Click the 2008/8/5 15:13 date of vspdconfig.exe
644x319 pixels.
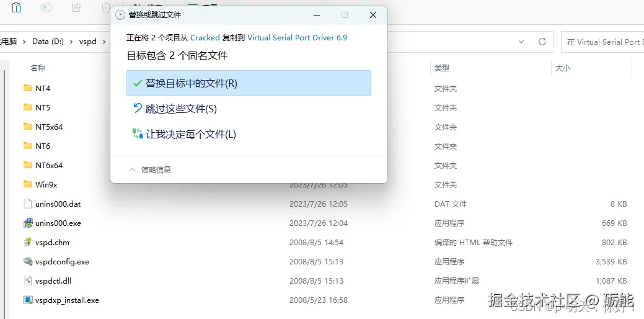click(x=316, y=262)
